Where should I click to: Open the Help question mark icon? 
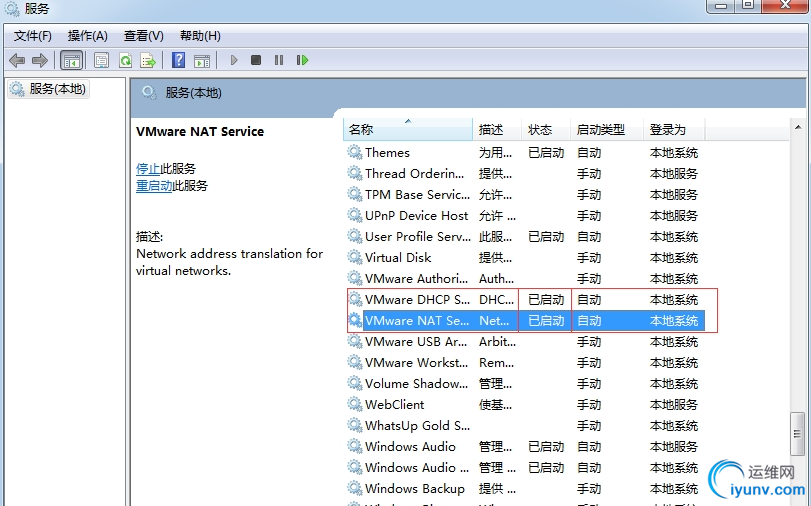(178, 61)
